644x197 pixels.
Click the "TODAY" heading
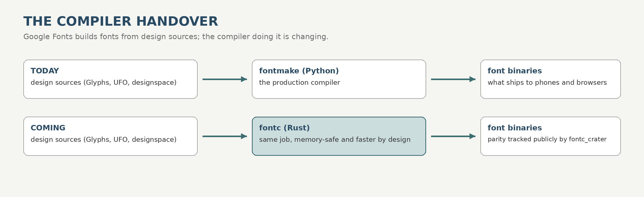click(x=45, y=71)
